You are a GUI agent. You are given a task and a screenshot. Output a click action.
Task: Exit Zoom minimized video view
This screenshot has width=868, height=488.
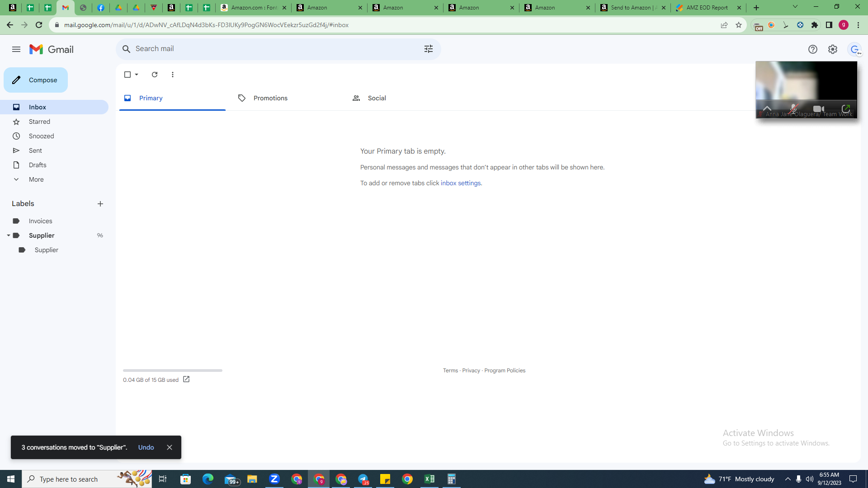(x=846, y=109)
